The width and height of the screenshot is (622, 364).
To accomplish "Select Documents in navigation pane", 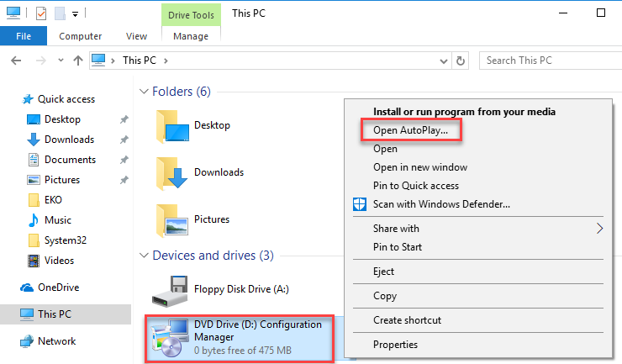I will pyautogui.click(x=71, y=160).
